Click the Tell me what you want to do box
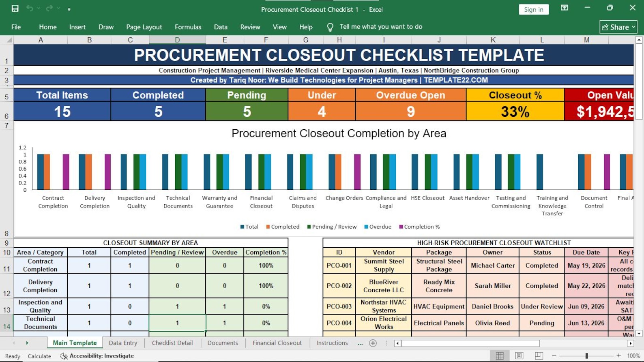Screen dimensions: 644x362 tap(381, 27)
